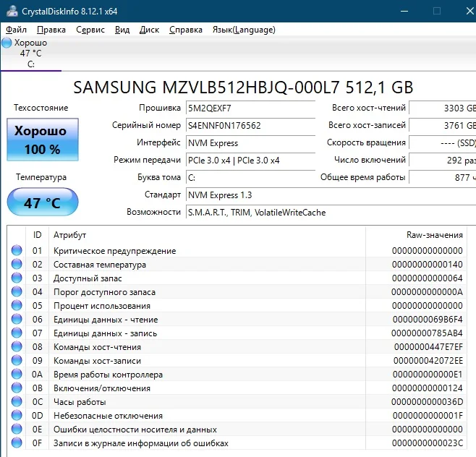This screenshot has height=457, width=476.
Task: Click status circle for Доступный запас row
Action: pos(17,278)
